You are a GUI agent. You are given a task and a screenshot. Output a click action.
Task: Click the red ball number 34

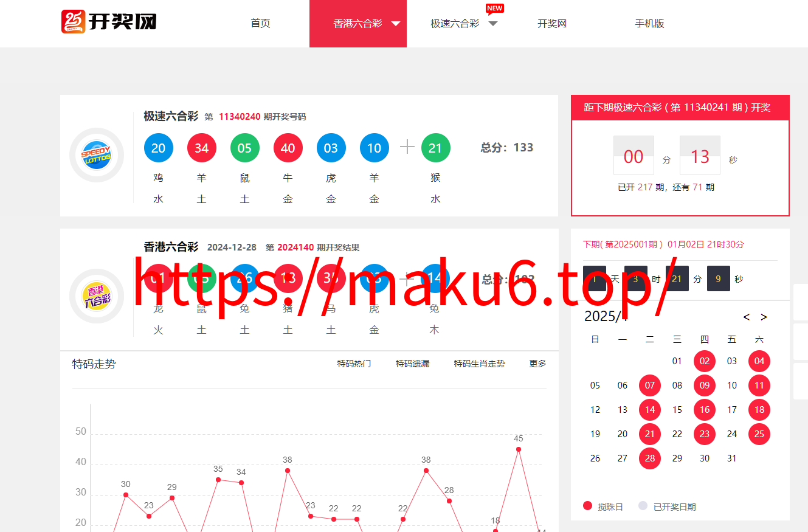click(202, 148)
